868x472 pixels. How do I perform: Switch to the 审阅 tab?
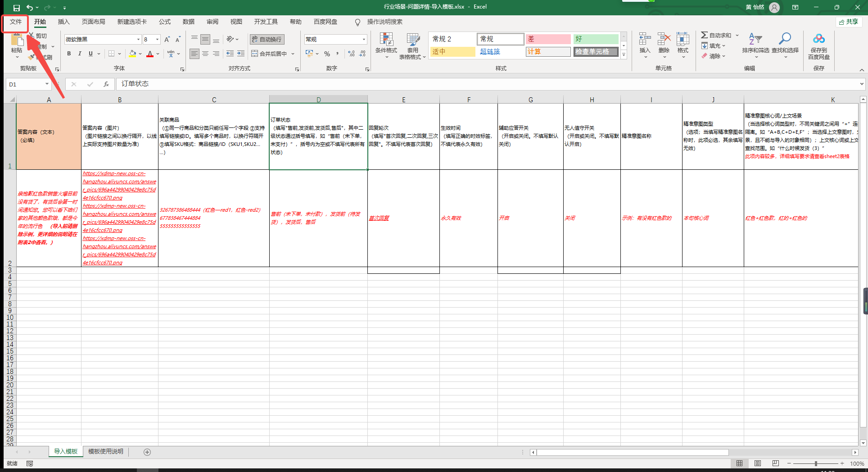212,22
